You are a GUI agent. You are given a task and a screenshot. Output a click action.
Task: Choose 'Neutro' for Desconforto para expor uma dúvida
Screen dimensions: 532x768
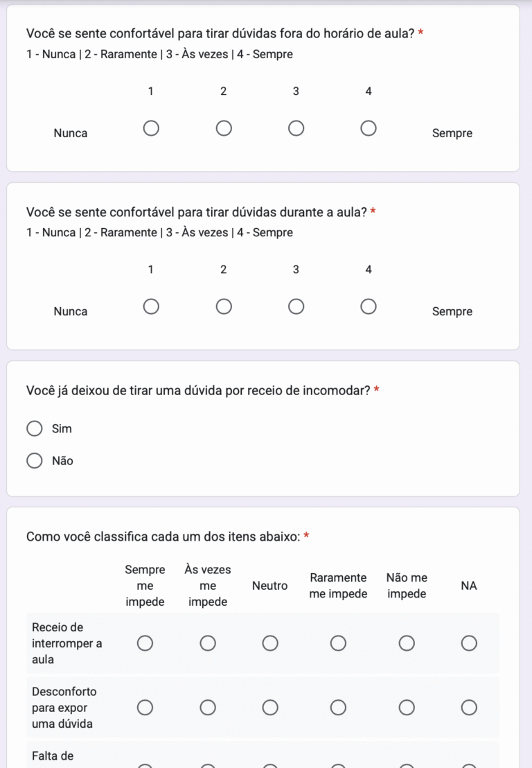[270, 708]
